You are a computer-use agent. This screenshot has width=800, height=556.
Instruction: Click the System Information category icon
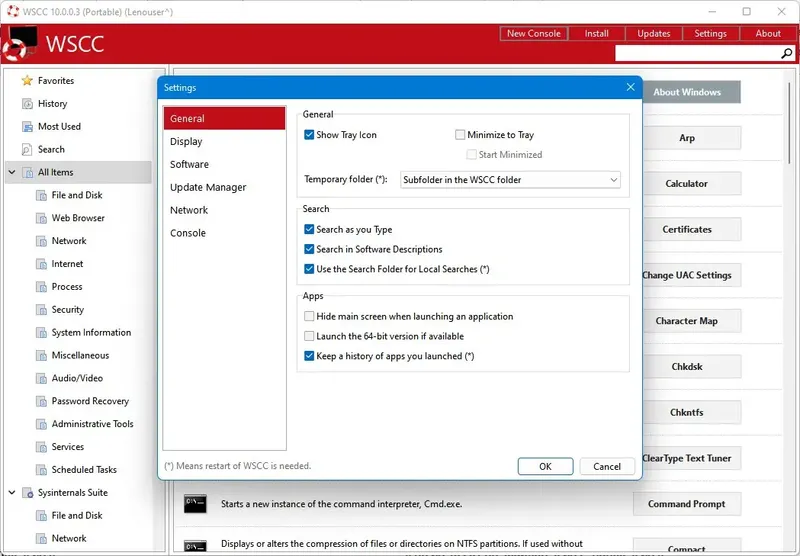coord(41,333)
